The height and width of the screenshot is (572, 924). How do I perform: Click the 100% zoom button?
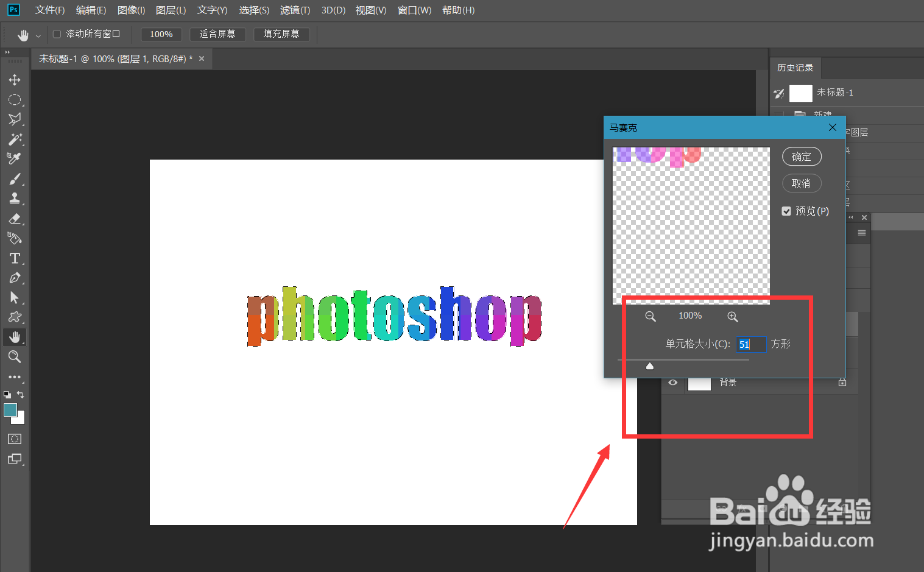tap(161, 34)
